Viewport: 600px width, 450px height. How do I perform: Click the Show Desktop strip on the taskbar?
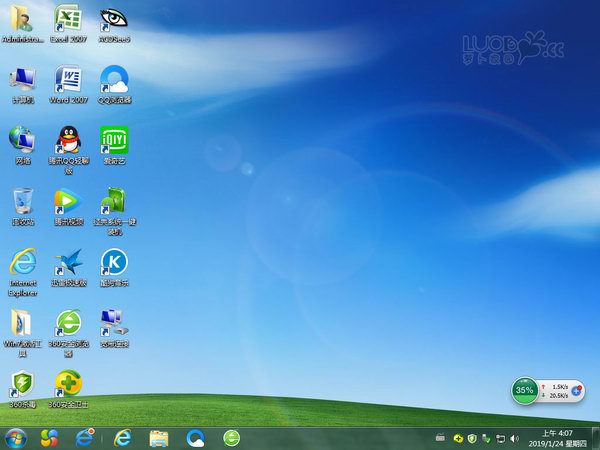point(597,439)
